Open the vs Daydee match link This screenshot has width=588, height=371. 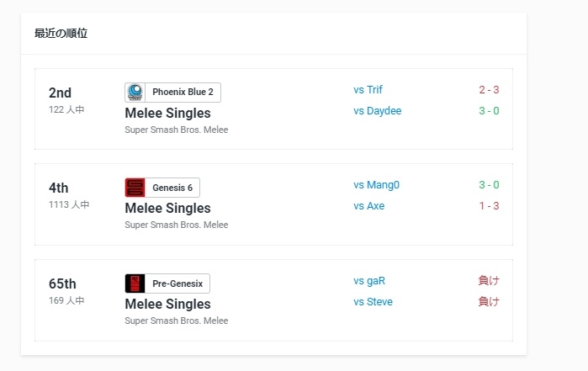point(377,111)
